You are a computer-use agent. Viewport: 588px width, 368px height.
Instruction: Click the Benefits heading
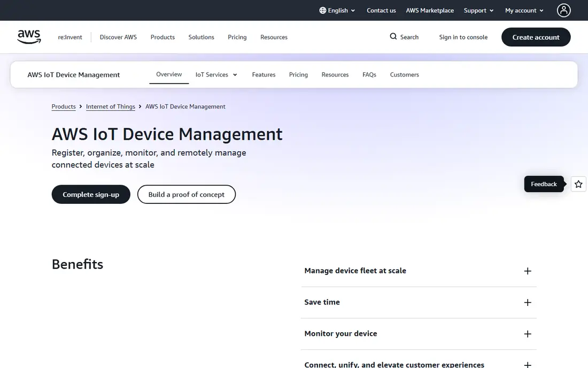point(78,264)
